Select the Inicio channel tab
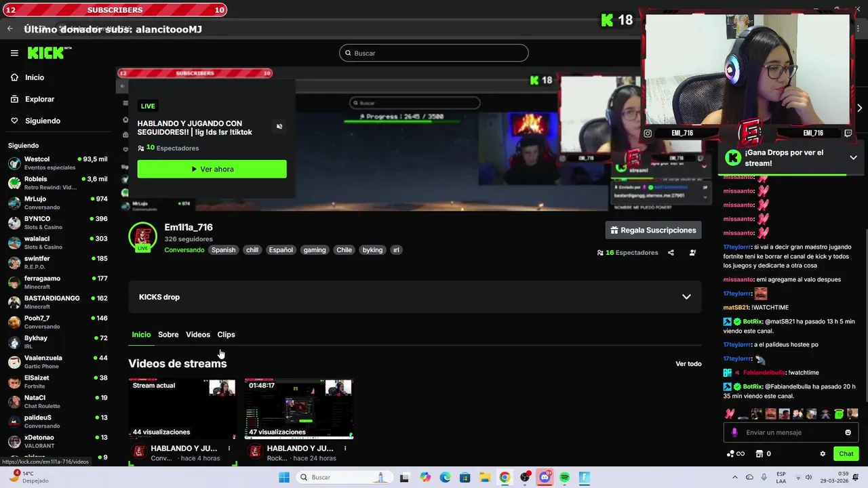 [x=141, y=335]
